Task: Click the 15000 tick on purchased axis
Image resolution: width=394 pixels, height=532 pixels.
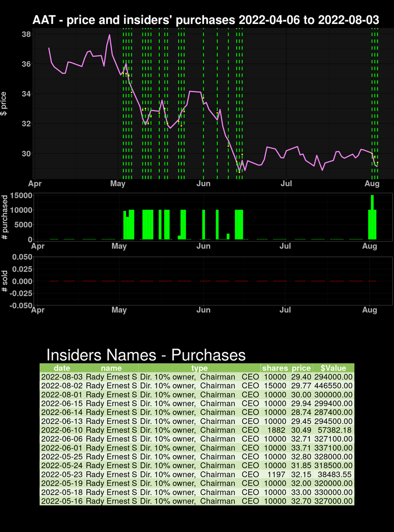Action: 21,196
